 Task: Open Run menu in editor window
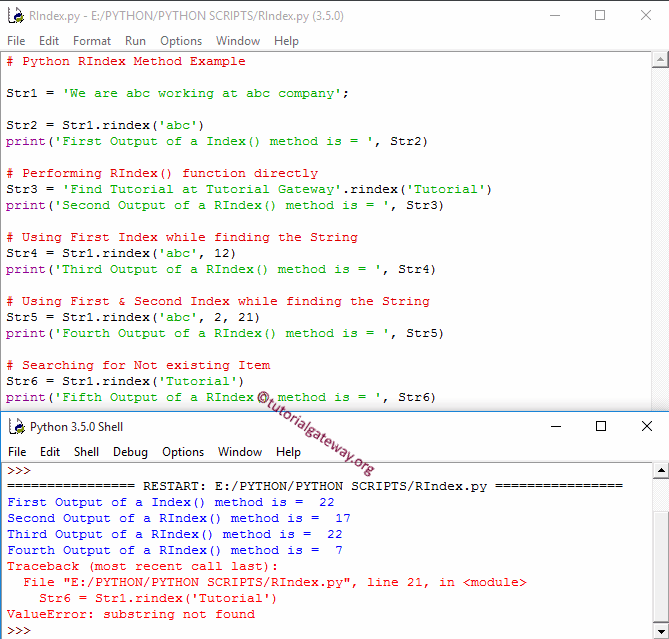tap(135, 41)
